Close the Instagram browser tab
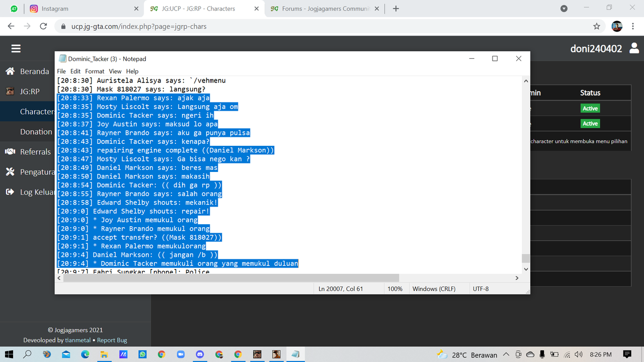Viewport: 644px width, 362px height. point(136,9)
